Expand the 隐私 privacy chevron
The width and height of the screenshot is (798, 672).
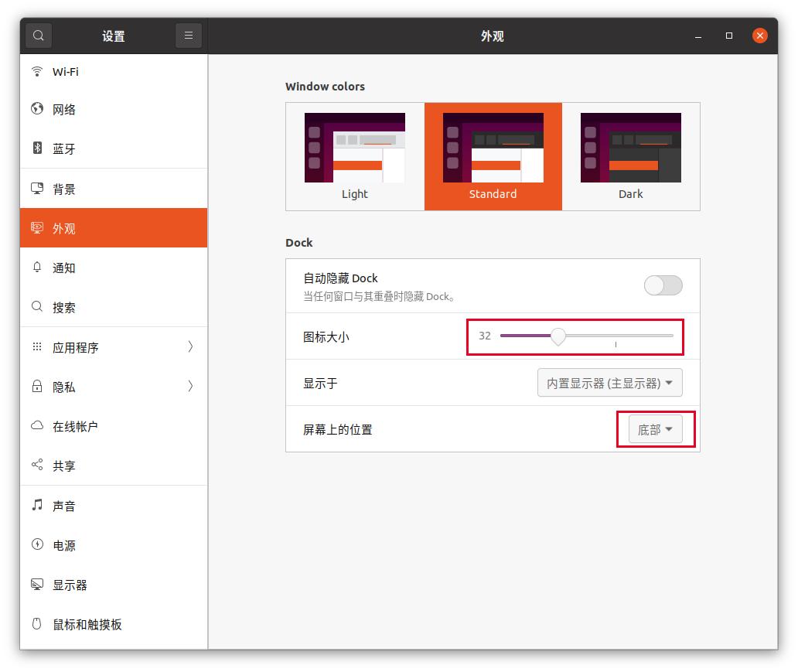[190, 387]
